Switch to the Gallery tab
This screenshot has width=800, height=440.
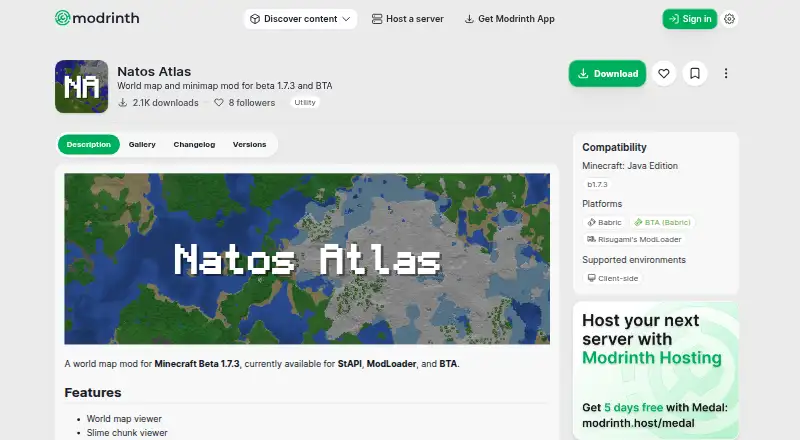point(142,144)
